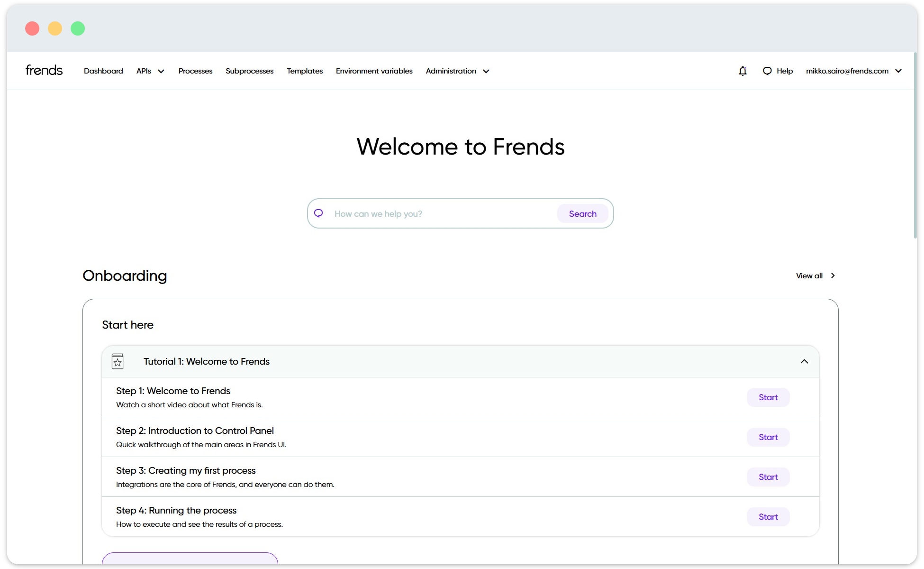
Task: Click the chat icon inside the search bar
Action: [x=318, y=213]
